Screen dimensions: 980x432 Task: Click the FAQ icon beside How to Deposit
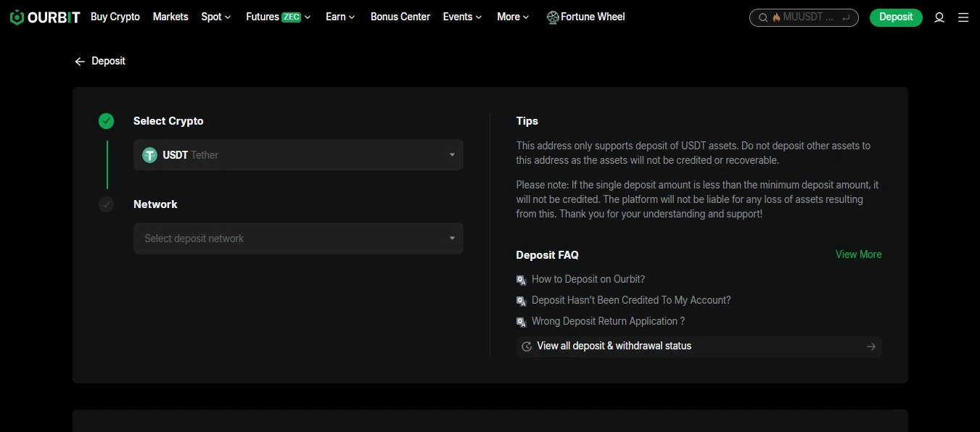pos(521,280)
